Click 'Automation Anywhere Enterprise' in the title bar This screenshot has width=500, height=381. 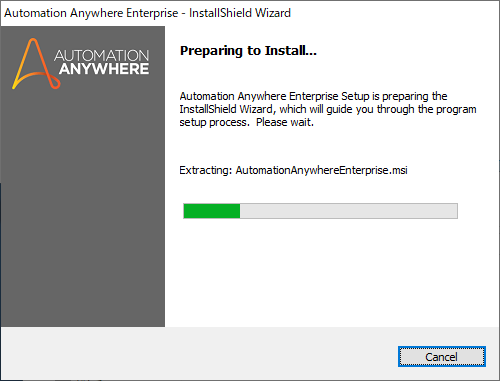click(x=91, y=13)
